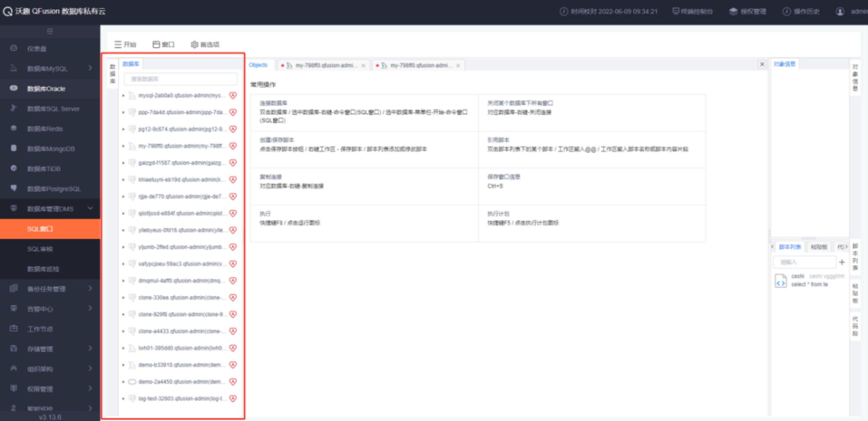Open the 数据库Redis sidebar item
This screenshot has height=421, width=868.
(x=50, y=128)
